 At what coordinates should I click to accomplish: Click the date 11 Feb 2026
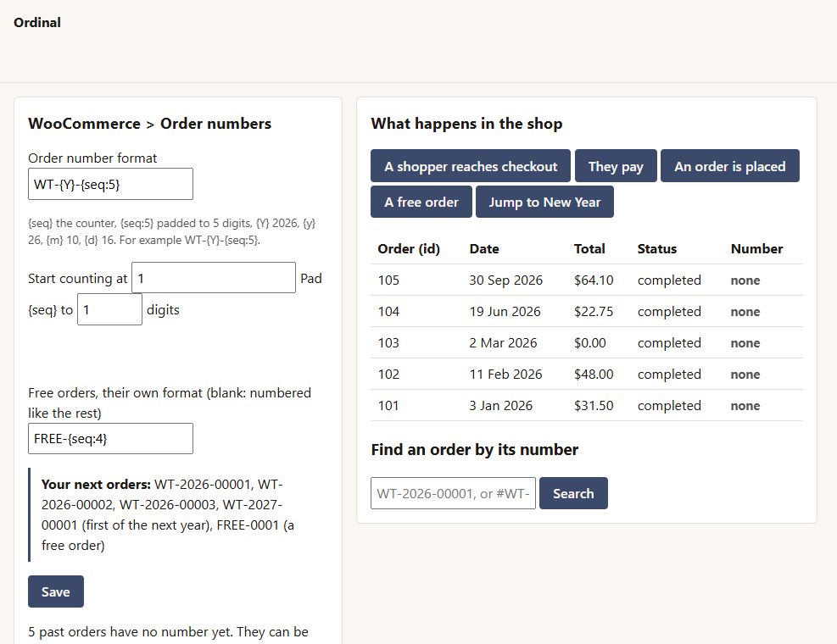[506, 374]
